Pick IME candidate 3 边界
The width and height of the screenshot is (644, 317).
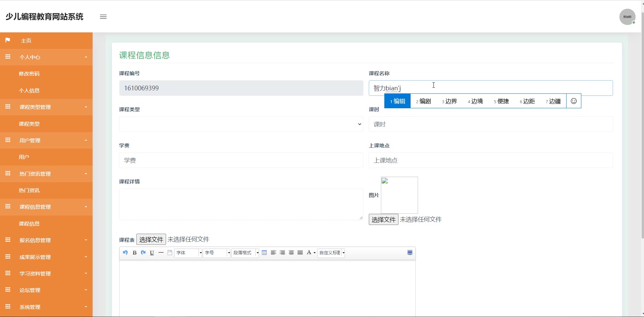point(449,101)
